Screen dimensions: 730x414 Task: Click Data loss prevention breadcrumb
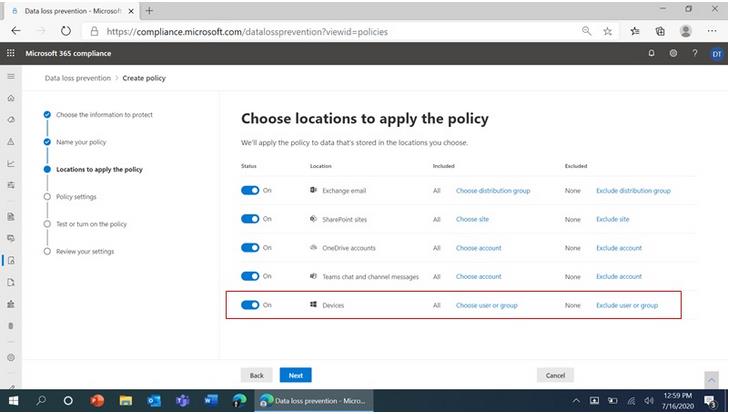pos(79,77)
